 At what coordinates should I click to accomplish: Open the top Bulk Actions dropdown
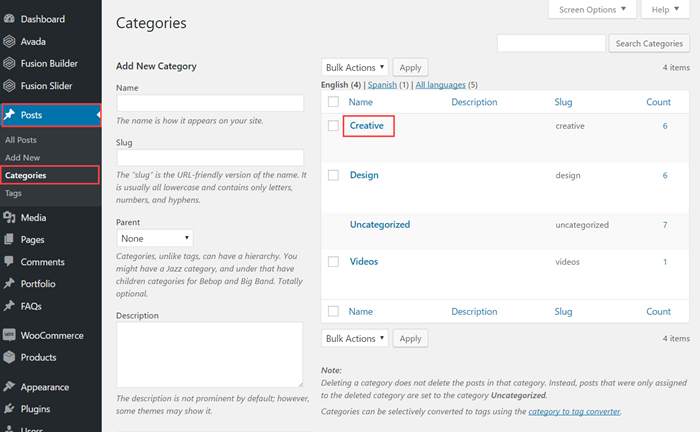(354, 67)
